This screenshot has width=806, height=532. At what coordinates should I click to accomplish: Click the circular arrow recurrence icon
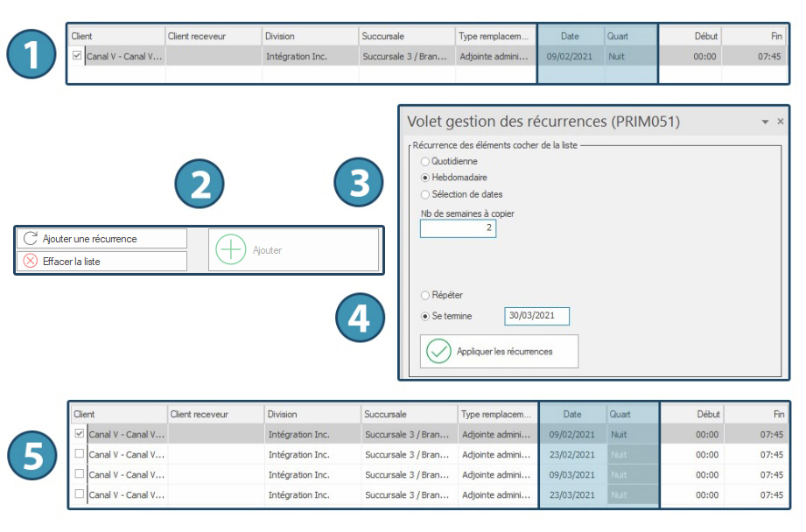point(31,239)
